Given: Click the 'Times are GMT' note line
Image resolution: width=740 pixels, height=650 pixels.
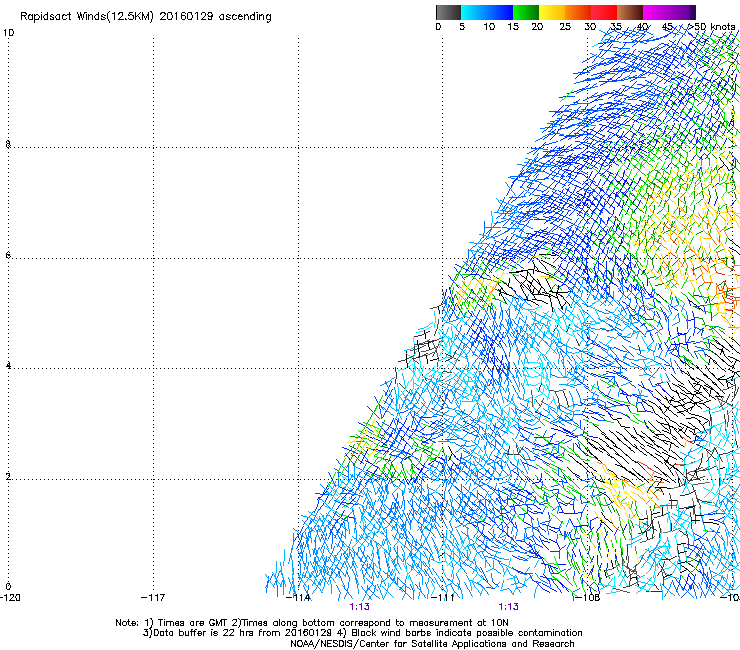Looking at the screenshot, I should [x=312, y=623].
